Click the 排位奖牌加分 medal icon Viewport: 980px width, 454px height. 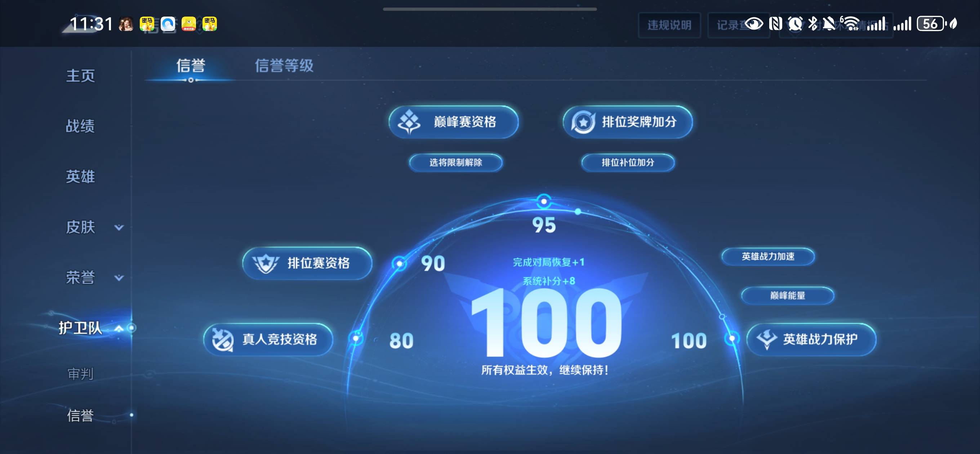pos(583,122)
